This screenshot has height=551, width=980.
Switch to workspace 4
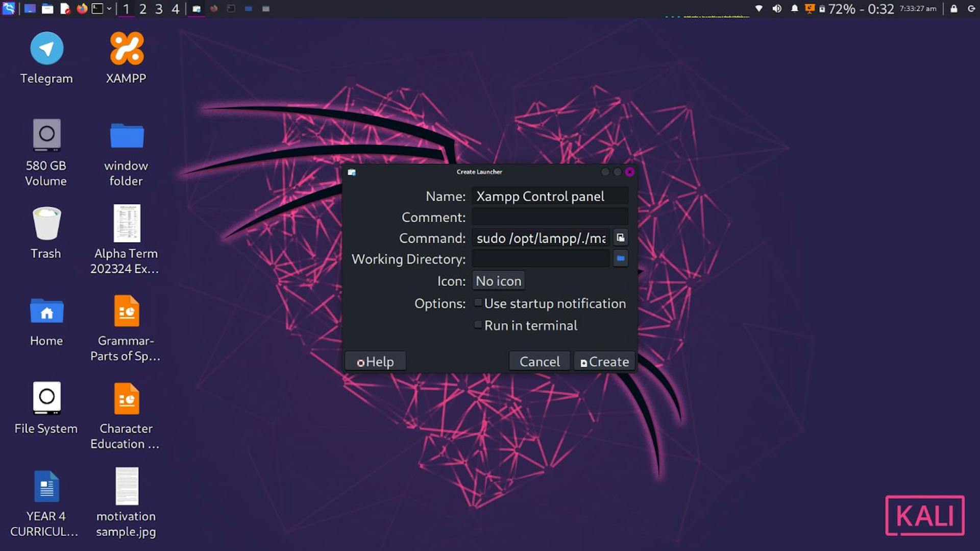(176, 8)
